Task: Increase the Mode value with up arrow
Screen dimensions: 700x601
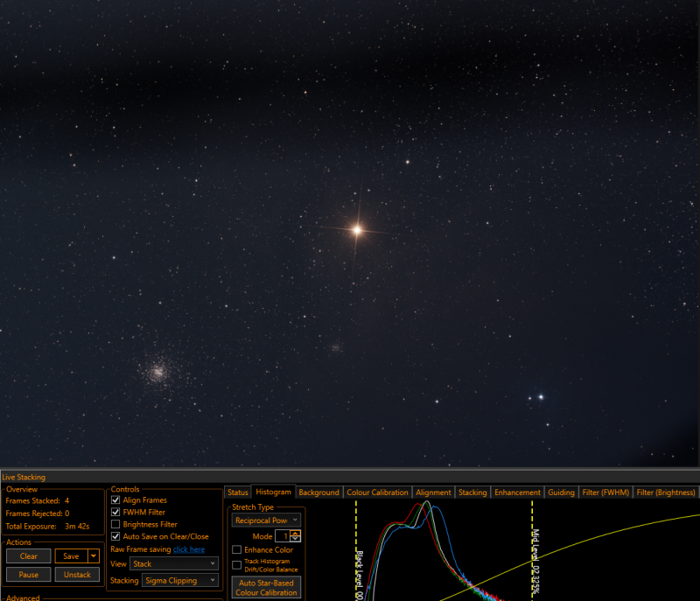Action: 295,533
